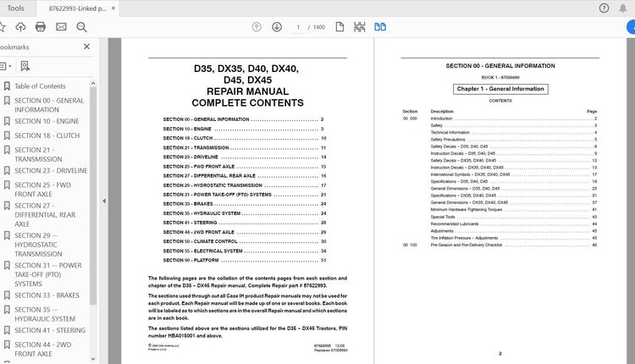Viewport: 635px width, 364px height.
Task: Open the Help question mark icon
Action: click(x=604, y=8)
